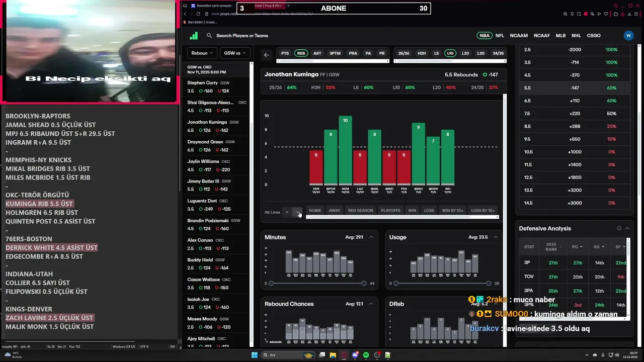
Task: Open the user avatar W menu
Action: (628, 36)
